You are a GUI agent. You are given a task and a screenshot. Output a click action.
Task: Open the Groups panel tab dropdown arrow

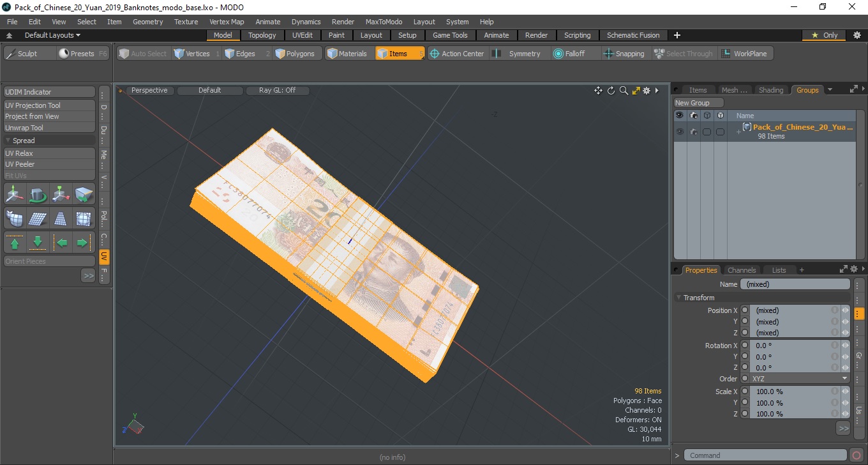[x=830, y=90]
